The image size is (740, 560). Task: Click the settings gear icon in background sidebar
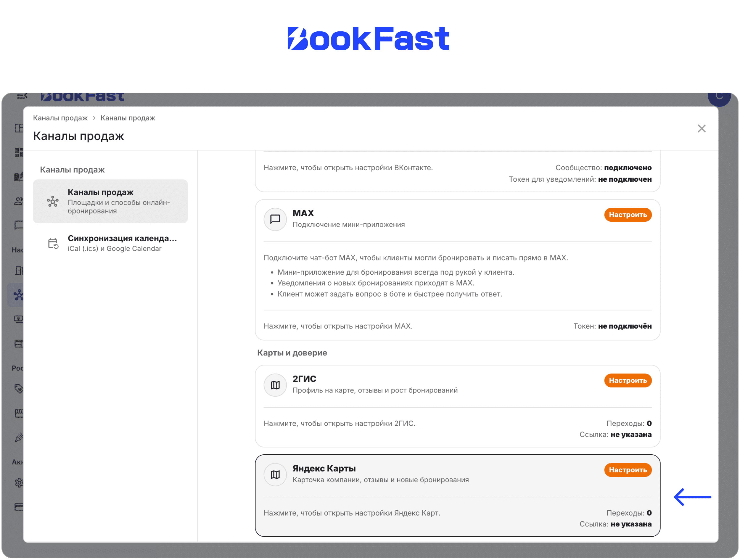(x=19, y=483)
